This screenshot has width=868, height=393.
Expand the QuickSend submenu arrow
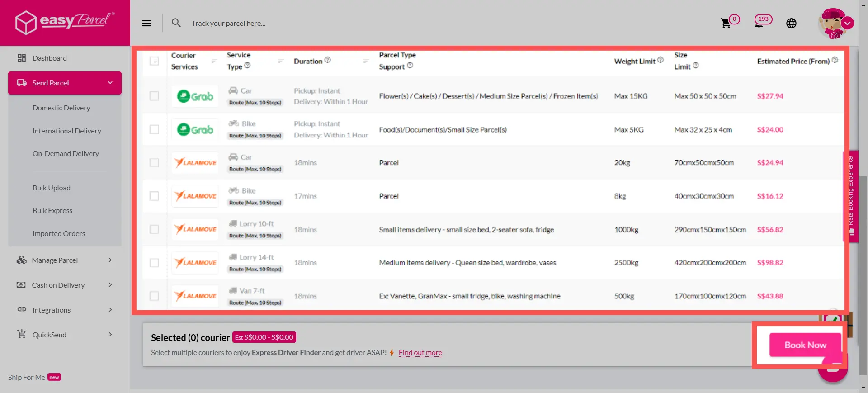click(x=110, y=335)
